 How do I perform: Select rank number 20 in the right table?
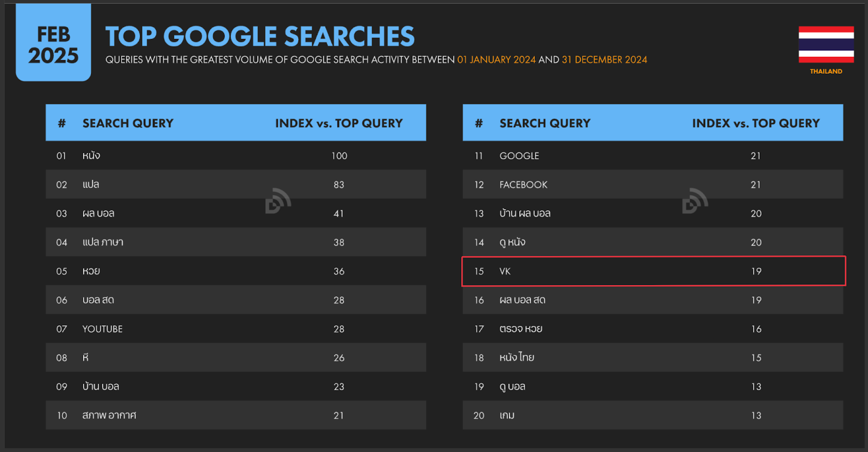pos(478,416)
